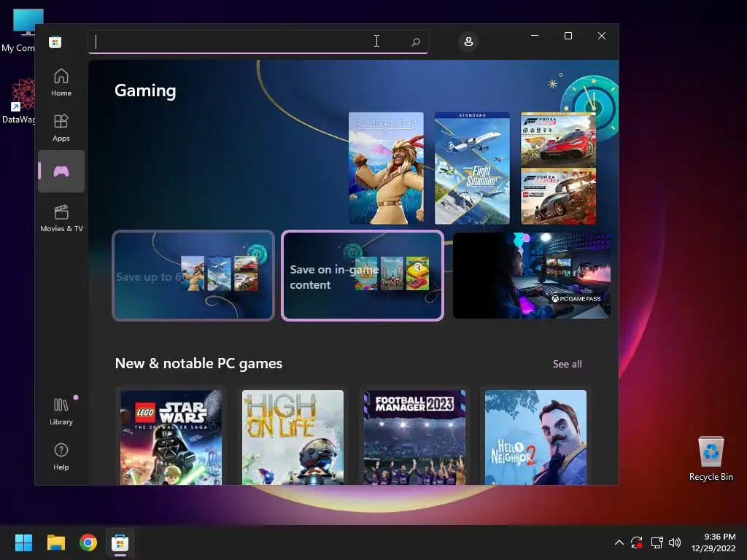This screenshot has width=747, height=560.
Task: Open the Library in sidebar
Action: [61, 411]
